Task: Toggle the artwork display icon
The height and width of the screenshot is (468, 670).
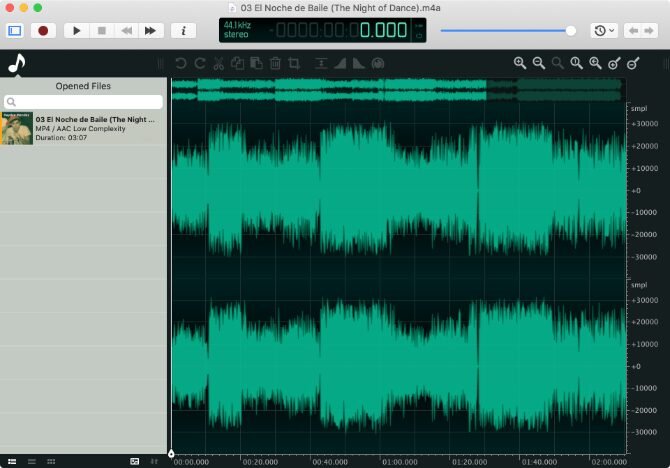Action: pyautogui.click(x=135, y=462)
